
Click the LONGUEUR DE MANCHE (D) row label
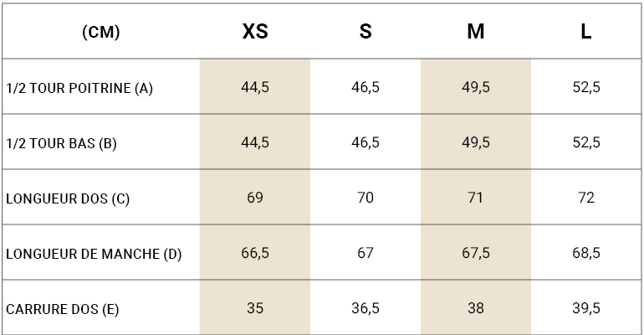tap(94, 254)
